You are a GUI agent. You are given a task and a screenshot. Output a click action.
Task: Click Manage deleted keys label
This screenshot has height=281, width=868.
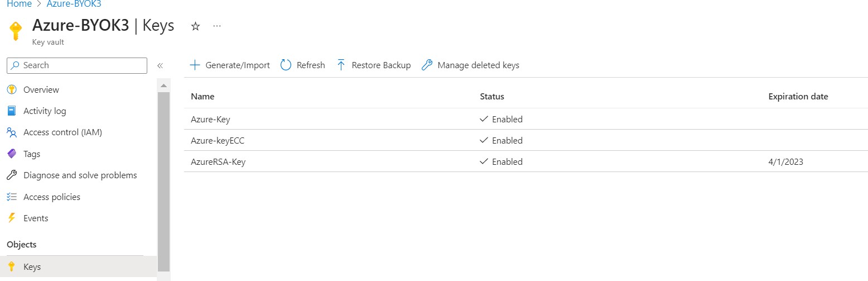point(479,65)
